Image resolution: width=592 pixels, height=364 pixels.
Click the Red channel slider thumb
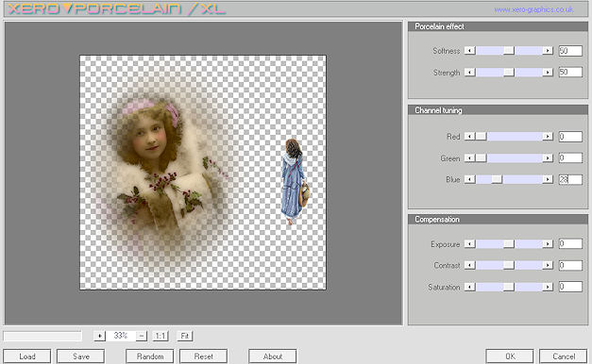(x=481, y=136)
